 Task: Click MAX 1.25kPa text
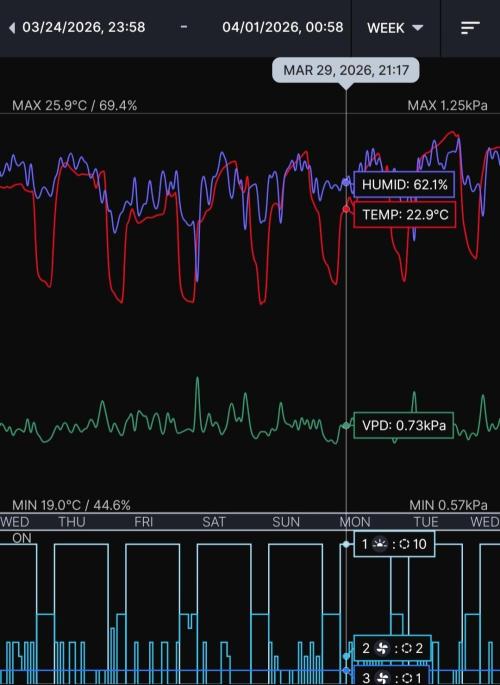447,105
